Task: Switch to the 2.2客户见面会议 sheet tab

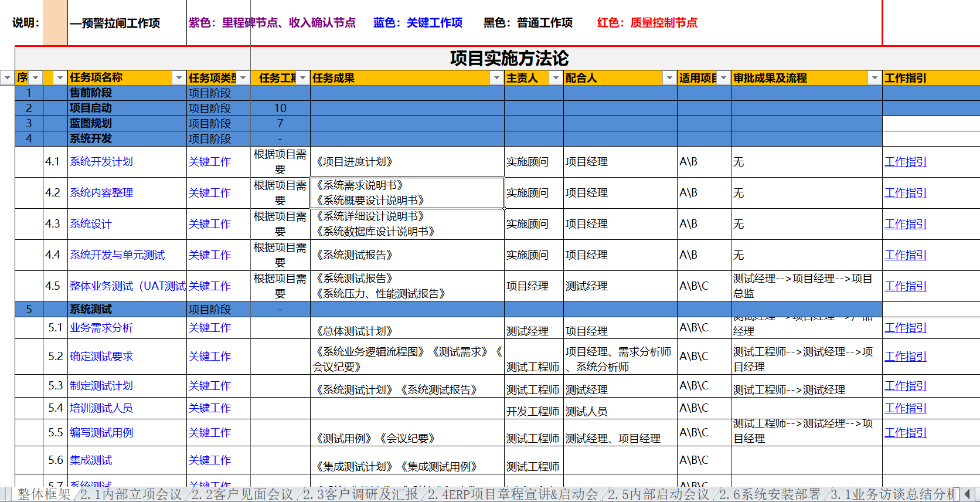Action: pos(242,494)
